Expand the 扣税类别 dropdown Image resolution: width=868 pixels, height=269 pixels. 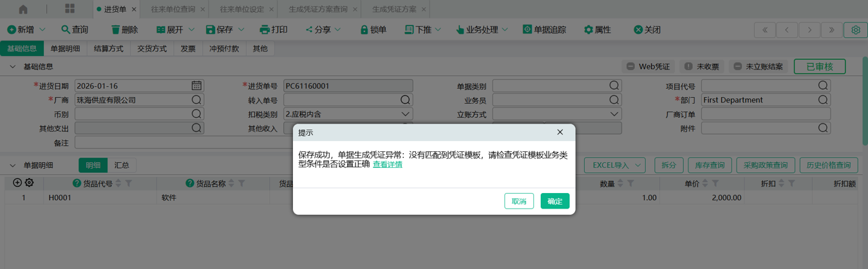(405, 114)
